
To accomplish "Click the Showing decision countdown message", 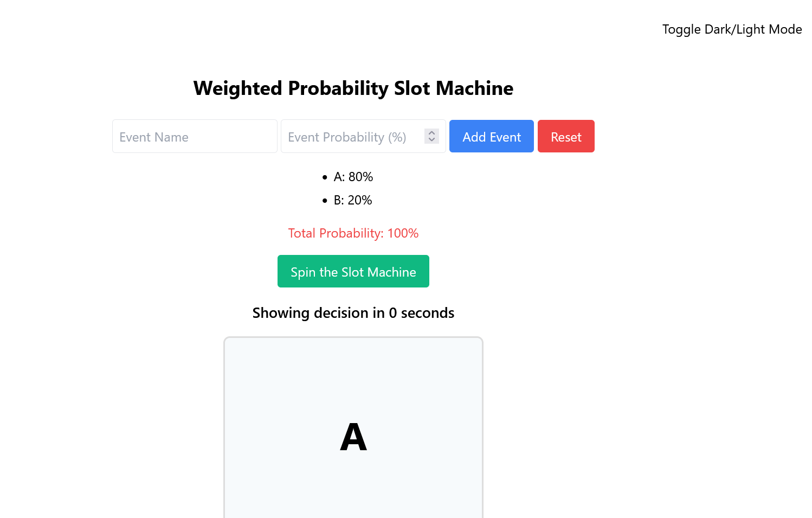I will [353, 313].
